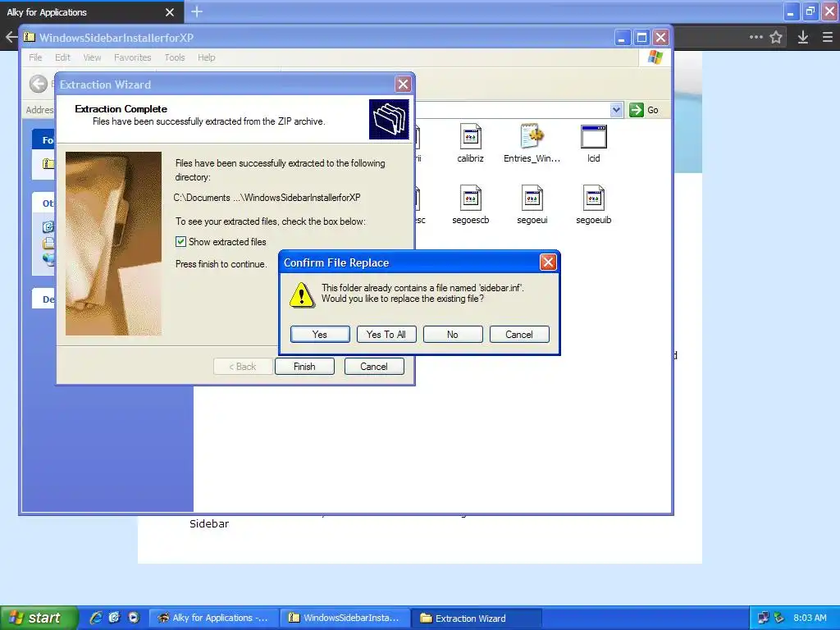Click No in Confirm File Replace dialog
The width and height of the screenshot is (840, 630).
(x=453, y=335)
